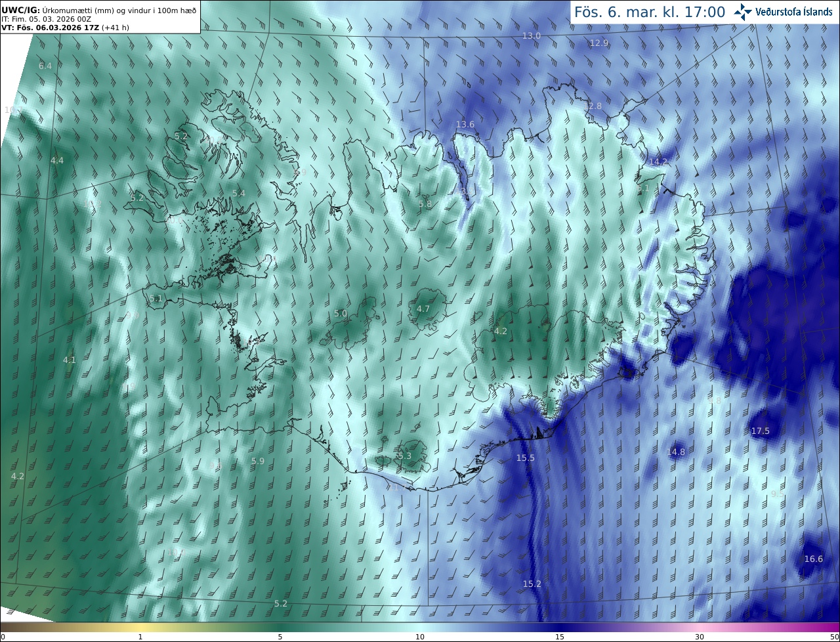Click the map value 14.8

click(x=676, y=452)
